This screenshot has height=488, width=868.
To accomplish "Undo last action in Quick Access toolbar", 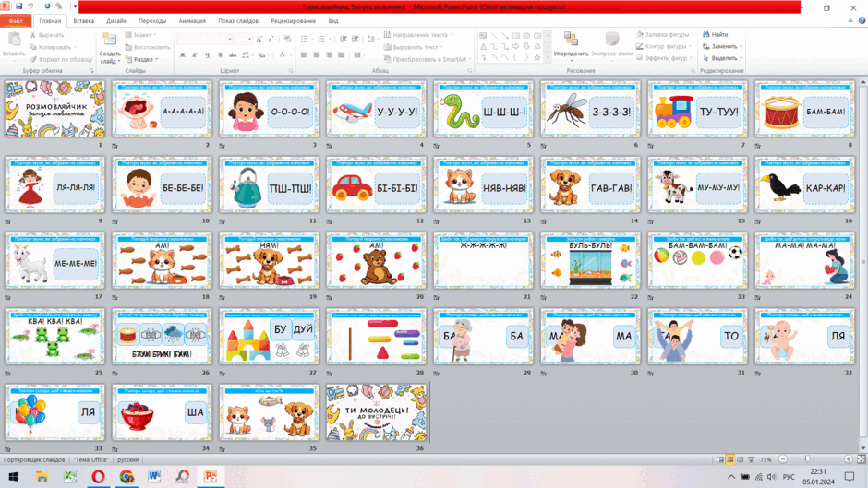I will click(31, 6).
